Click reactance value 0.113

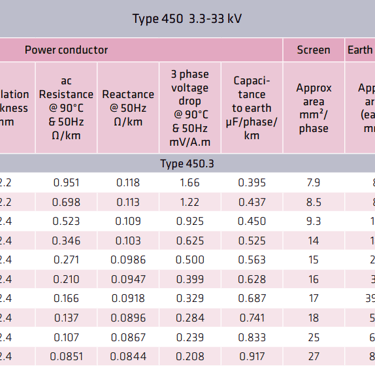tap(128, 202)
